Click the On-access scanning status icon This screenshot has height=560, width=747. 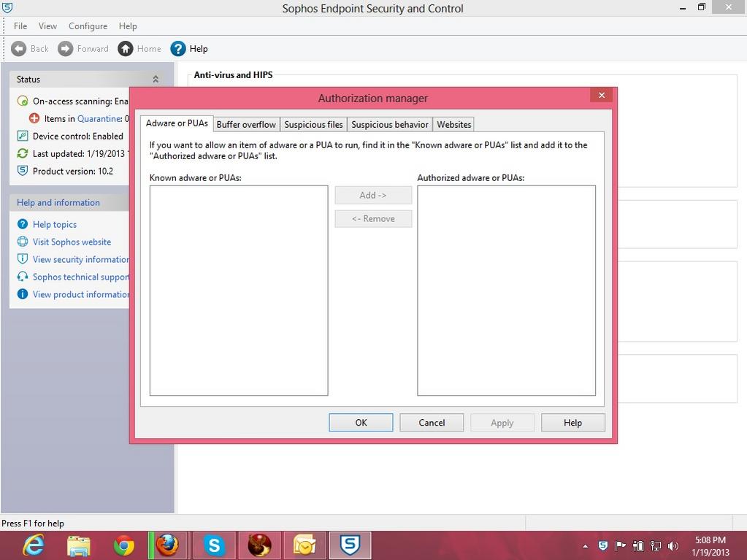tap(23, 101)
